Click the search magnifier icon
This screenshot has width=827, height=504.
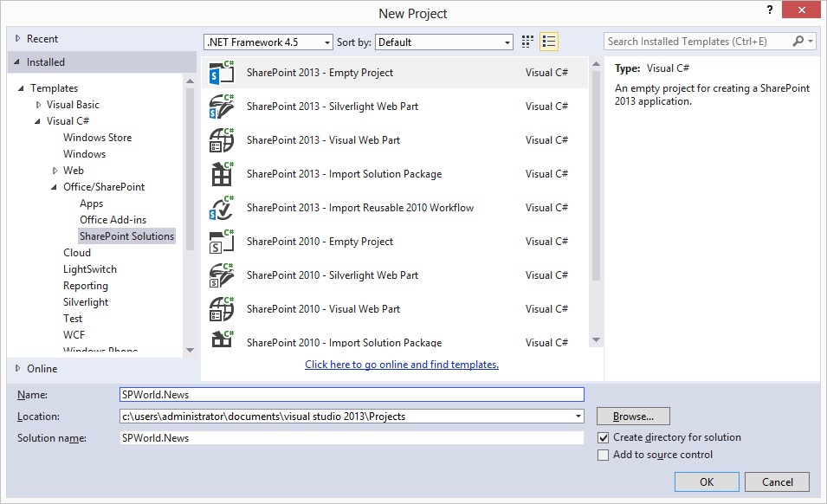point(798,41)
